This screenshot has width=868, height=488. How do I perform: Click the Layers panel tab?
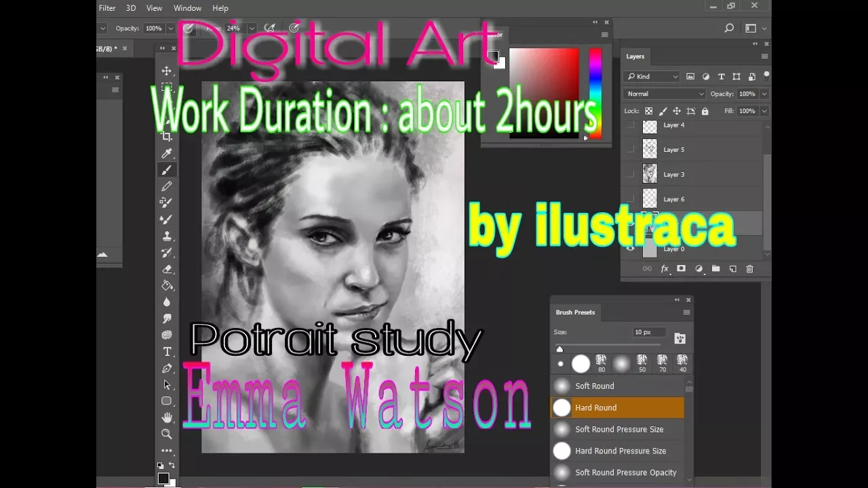coord(635,56)
